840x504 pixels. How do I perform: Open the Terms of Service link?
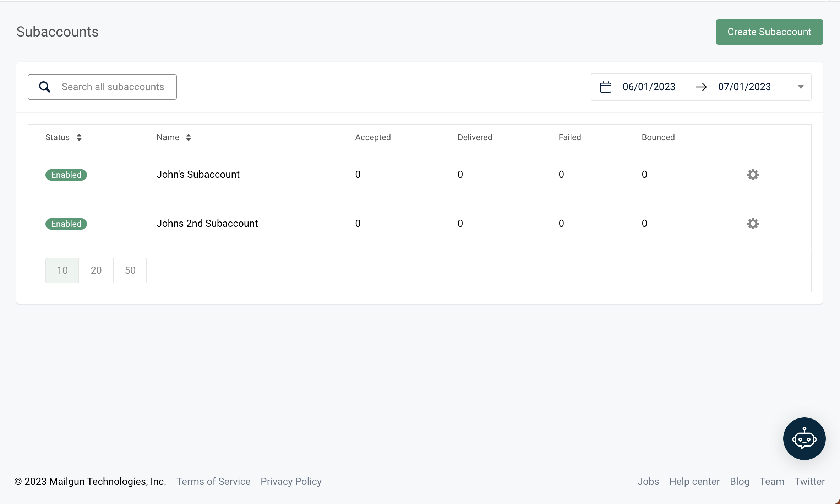pyautogui.click(x=213, y=481)
